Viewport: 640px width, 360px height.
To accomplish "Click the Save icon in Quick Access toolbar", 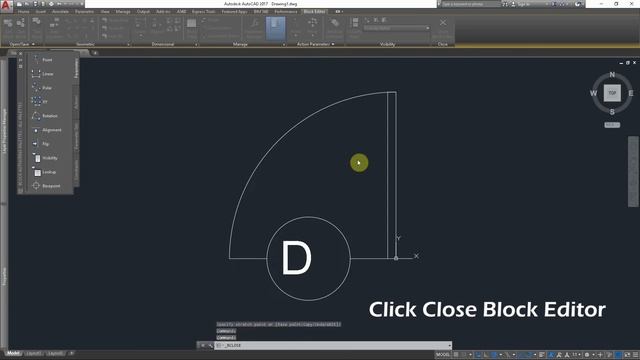I will click(36, 4).
